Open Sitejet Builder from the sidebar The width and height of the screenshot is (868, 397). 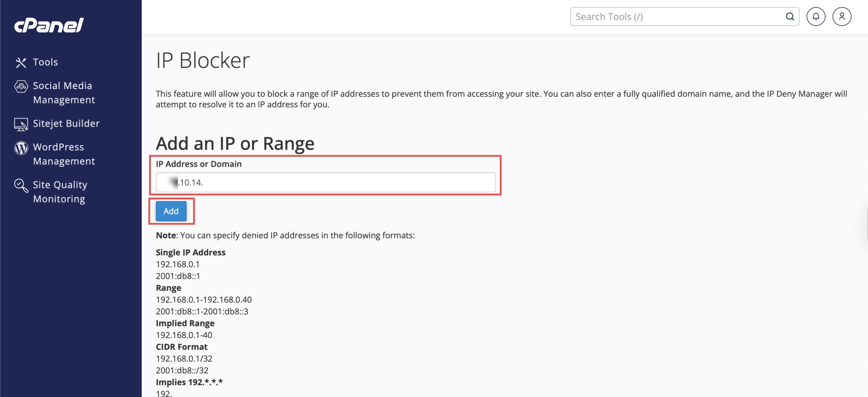point(66,124)
